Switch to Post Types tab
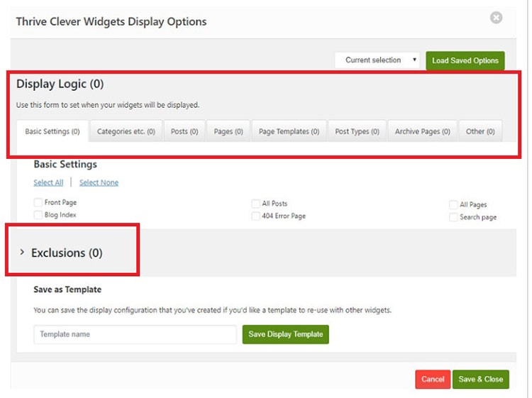 tap(357, 131)
